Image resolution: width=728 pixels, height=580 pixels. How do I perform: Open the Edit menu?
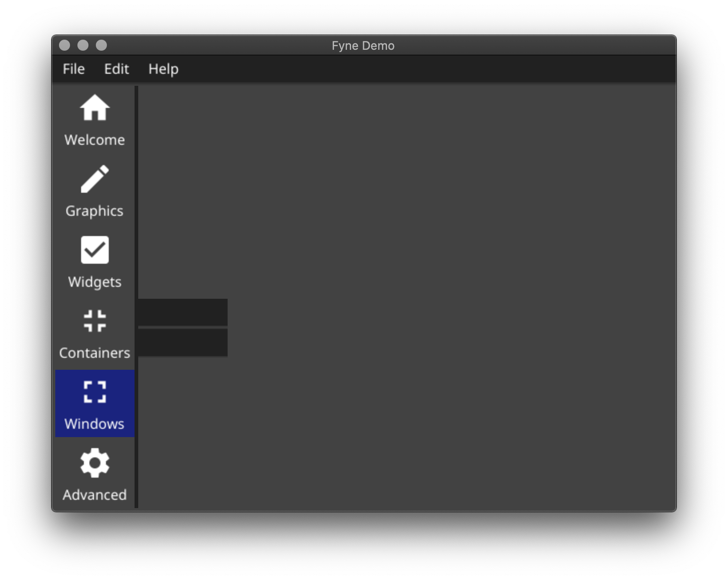(x=117, y=69)
